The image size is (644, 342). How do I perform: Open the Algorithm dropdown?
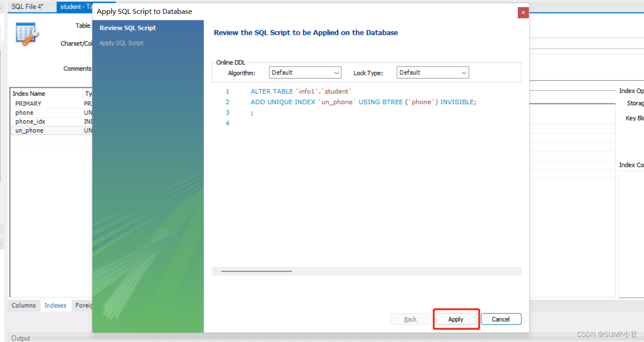click(305, 73)
